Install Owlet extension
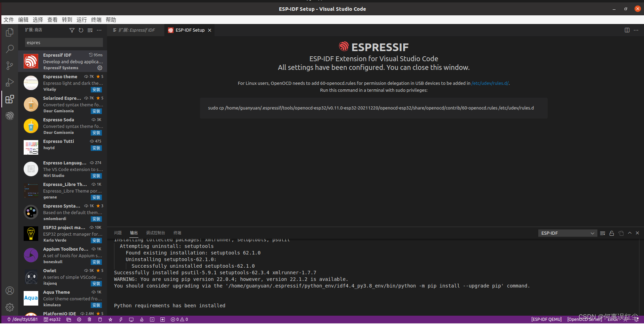This screenshot has height=324, width=644. [96, 284]
